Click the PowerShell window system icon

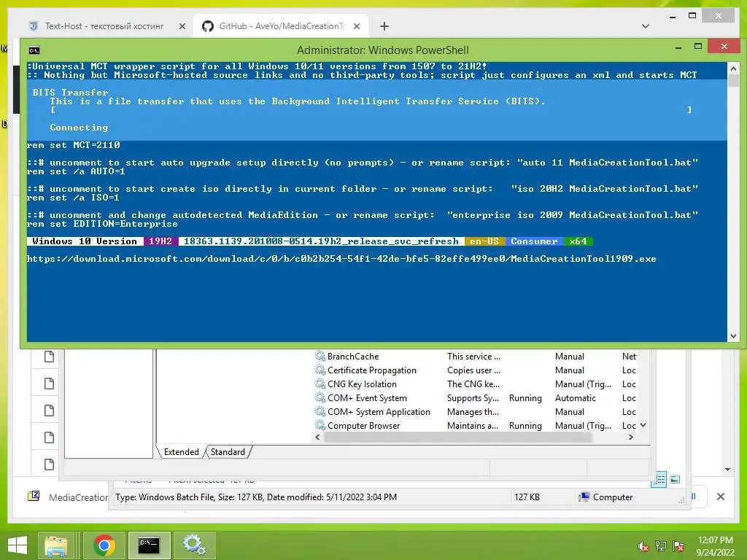(34, 50)
